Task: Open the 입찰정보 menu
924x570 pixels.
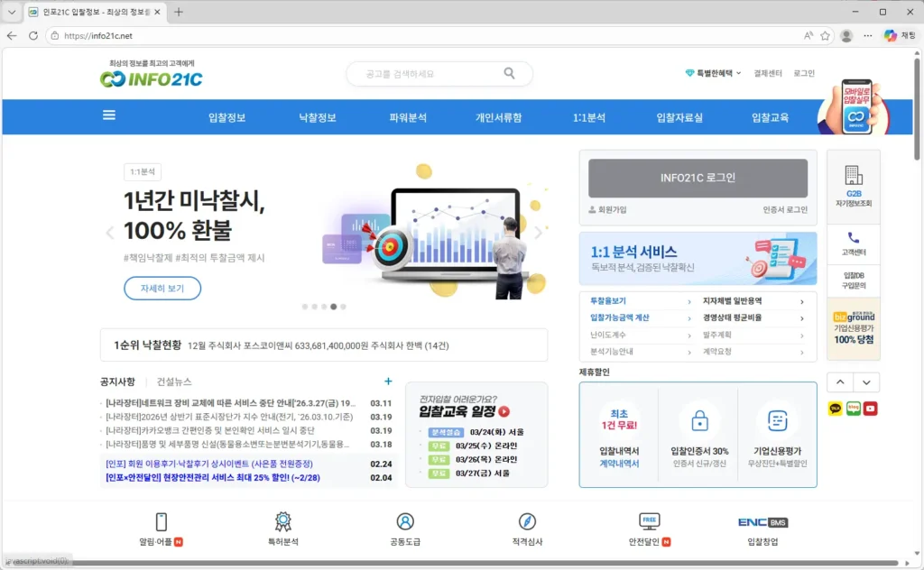Action: point(226,118)
